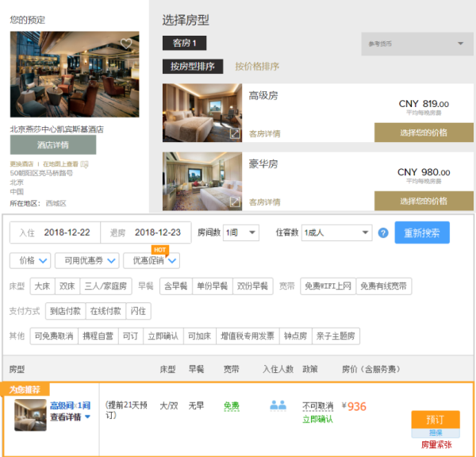The width and height of the screenshot is (476, 457).
Task: Click the heart favorite icon on hotel photo
Action: 126,44
